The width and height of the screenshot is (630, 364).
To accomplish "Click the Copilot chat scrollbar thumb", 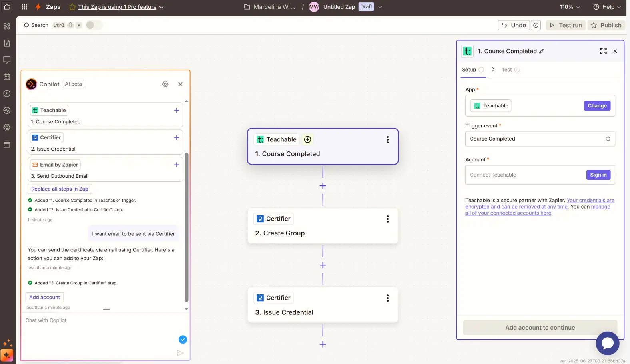I will [186, 227].
